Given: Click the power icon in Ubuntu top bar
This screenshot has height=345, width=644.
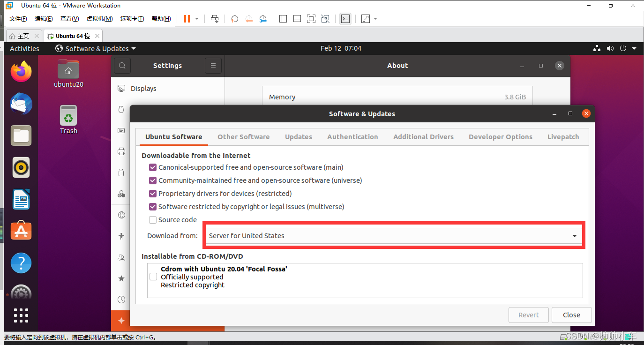Looking at the screenshot, I should [623, 48].
